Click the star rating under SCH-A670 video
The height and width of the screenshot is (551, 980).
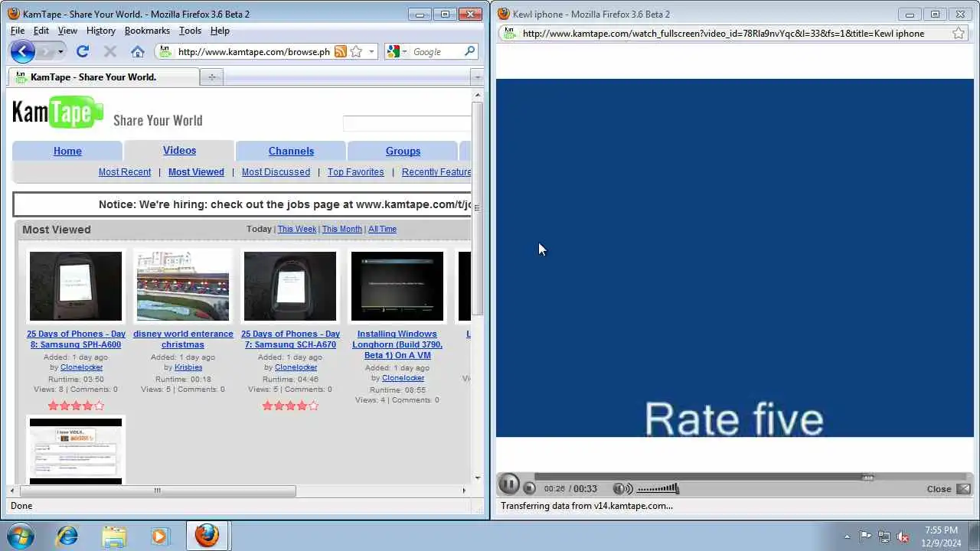click(x=290, y=406)
